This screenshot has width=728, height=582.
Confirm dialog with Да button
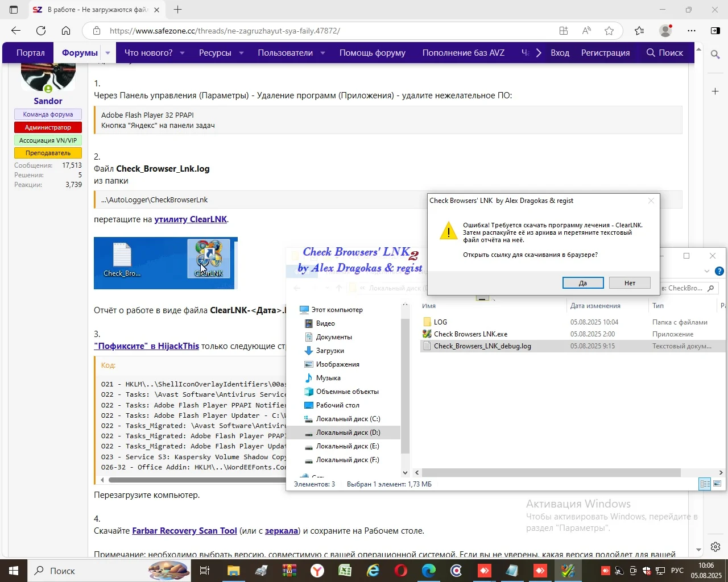pyautogui.click(x=583, y=283)
